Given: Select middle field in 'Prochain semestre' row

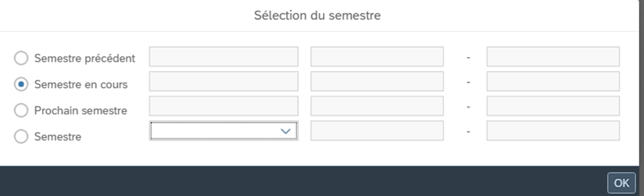Looking at the screenshot, I should pos(377,106).
